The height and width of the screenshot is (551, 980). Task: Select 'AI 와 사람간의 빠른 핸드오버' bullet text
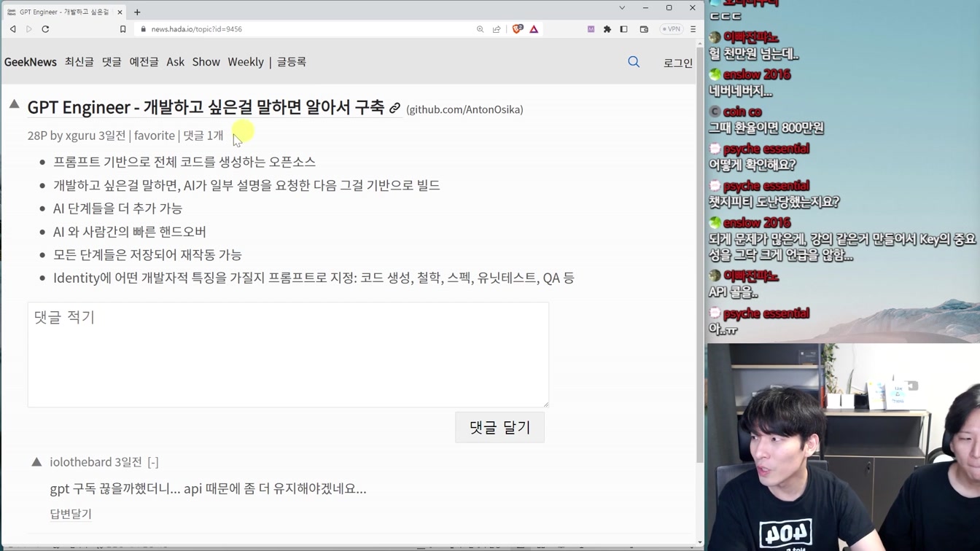coord(130,232)
